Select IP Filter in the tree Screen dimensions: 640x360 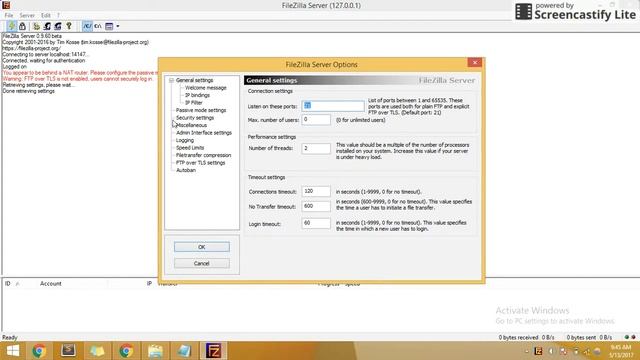193,102
